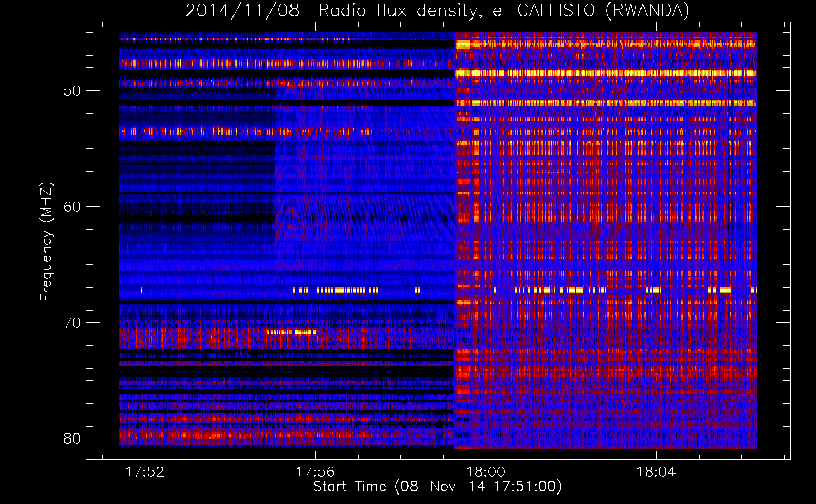Click the 'Start Time (08-Nov-14 17:51:00)' axis caption

click(437, 487)
